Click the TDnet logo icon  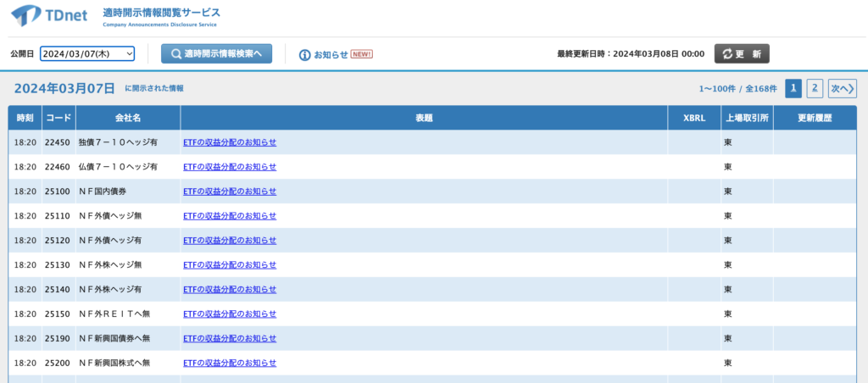25,14
